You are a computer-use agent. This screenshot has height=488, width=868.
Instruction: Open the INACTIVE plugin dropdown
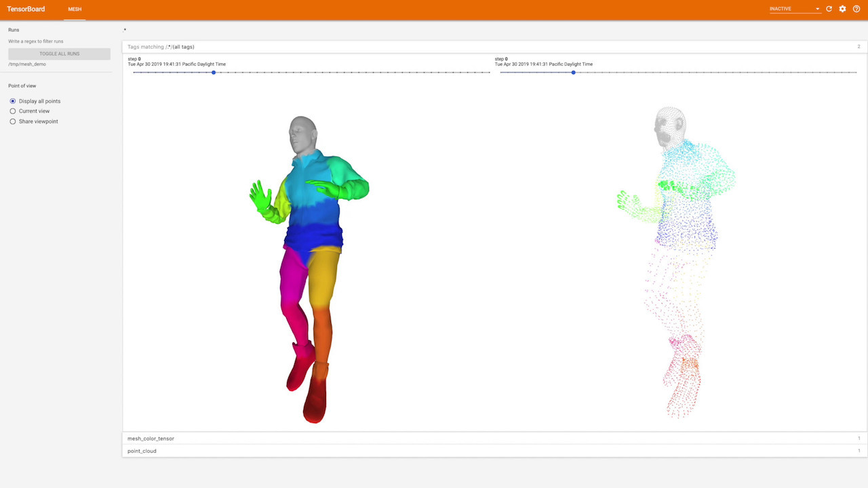pyautogui.click(x=795, y=9)
